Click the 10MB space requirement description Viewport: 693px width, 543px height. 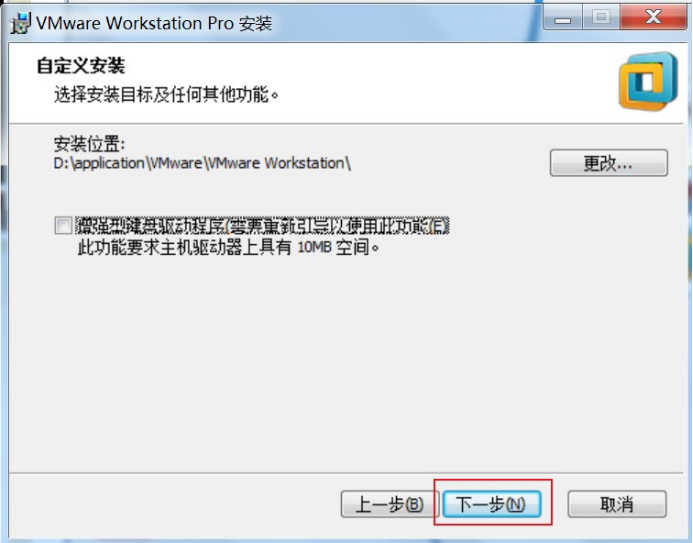(228, 247)
